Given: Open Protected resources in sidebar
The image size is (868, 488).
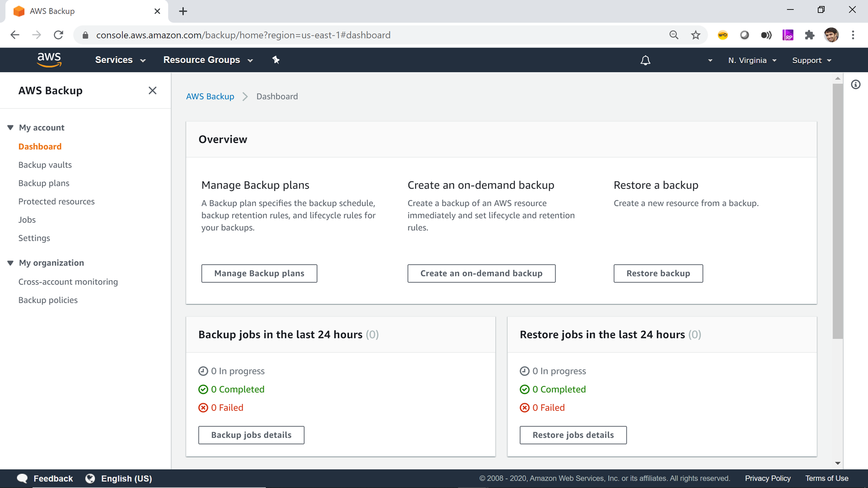Looking at the screenshot, I should (56, 201).
